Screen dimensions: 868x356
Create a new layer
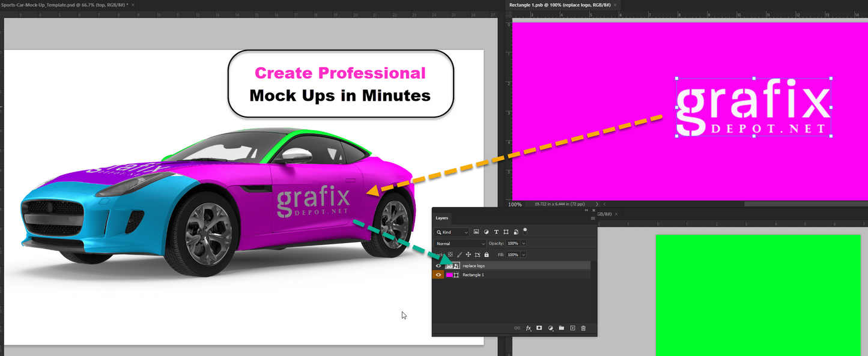click(x=572, y=328)
